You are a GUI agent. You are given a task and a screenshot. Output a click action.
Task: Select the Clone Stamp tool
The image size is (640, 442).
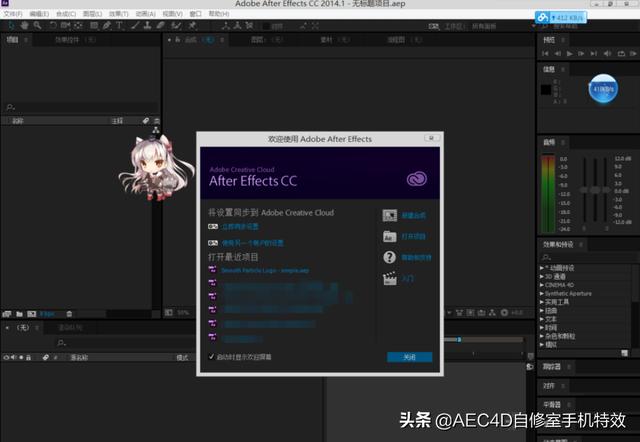click(x=147, y=26)
